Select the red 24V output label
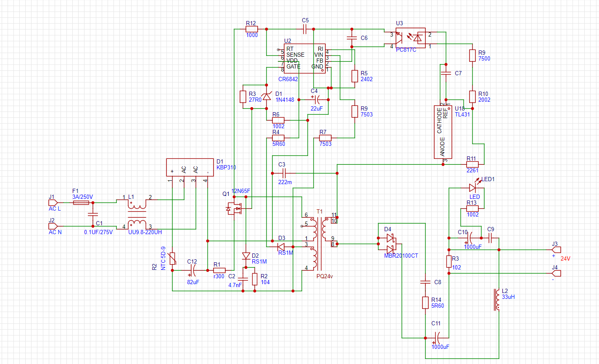599x364 pixels. pos(565,258)
